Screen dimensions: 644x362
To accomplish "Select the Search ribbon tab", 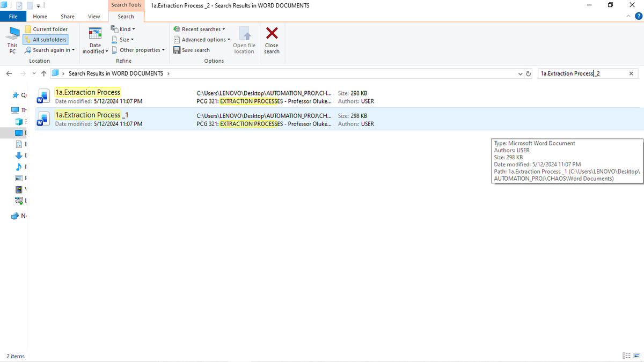I will (x=126, y=17).
